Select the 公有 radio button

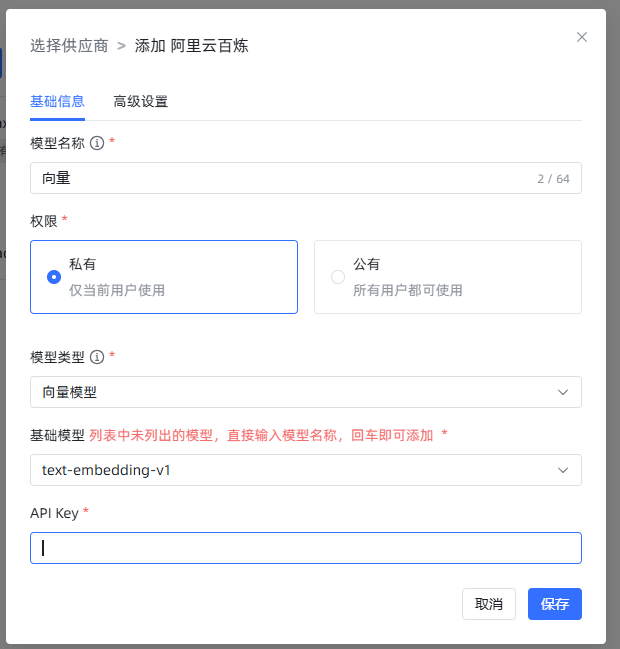(338, 277)
